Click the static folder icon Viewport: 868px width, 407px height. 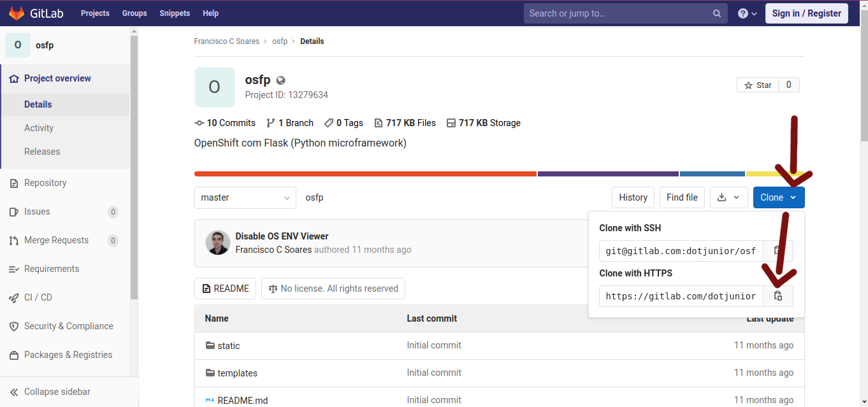(x=210, y=345)
